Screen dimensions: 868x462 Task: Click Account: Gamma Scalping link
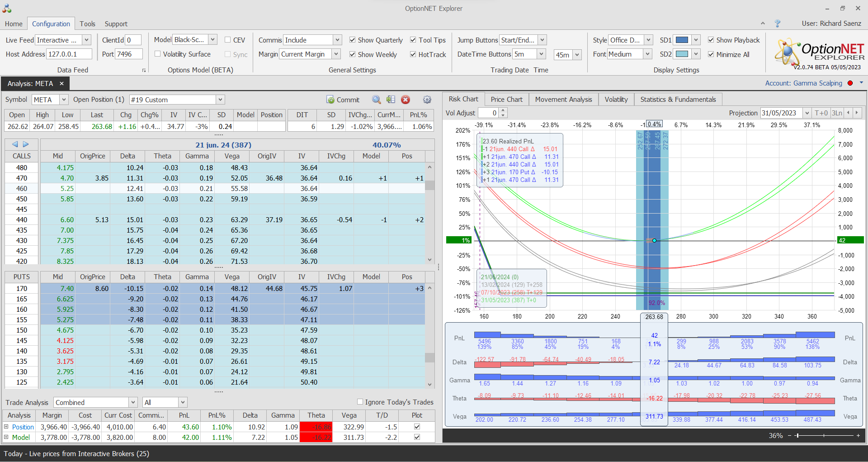(803, 83)
